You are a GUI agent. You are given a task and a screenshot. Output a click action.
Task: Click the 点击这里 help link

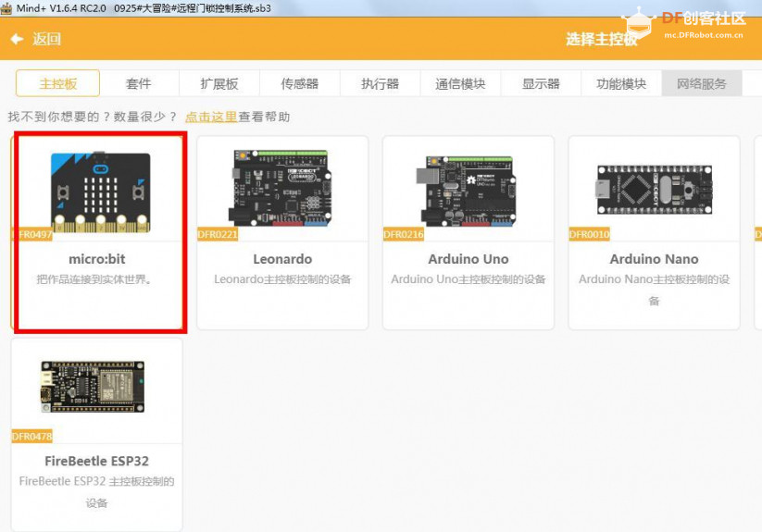click(211, 117)
